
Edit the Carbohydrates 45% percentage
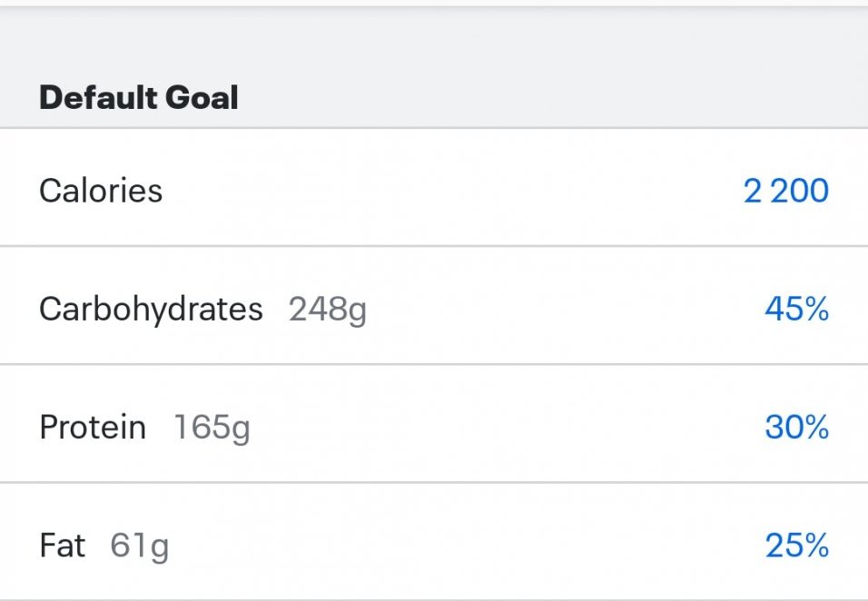796,310
